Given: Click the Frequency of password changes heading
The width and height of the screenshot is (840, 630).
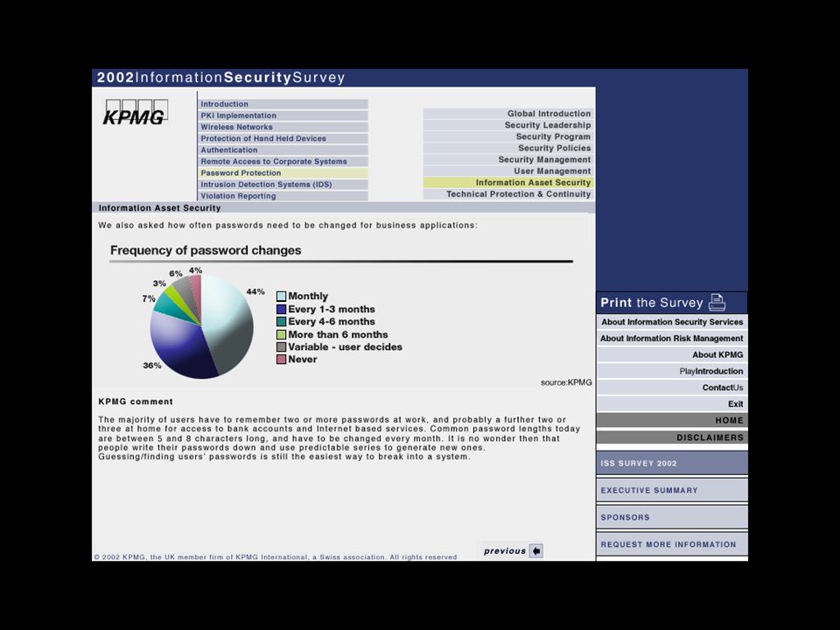Looking at the screenshot, I should click(206, 250).
